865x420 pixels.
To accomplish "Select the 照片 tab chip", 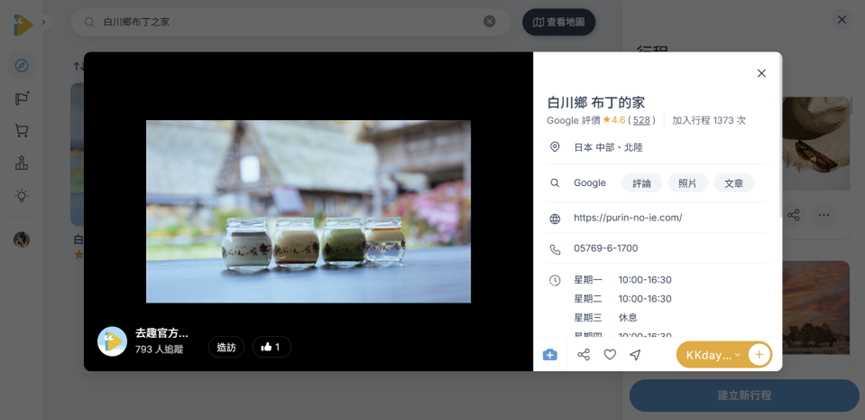I will point(687,183).
